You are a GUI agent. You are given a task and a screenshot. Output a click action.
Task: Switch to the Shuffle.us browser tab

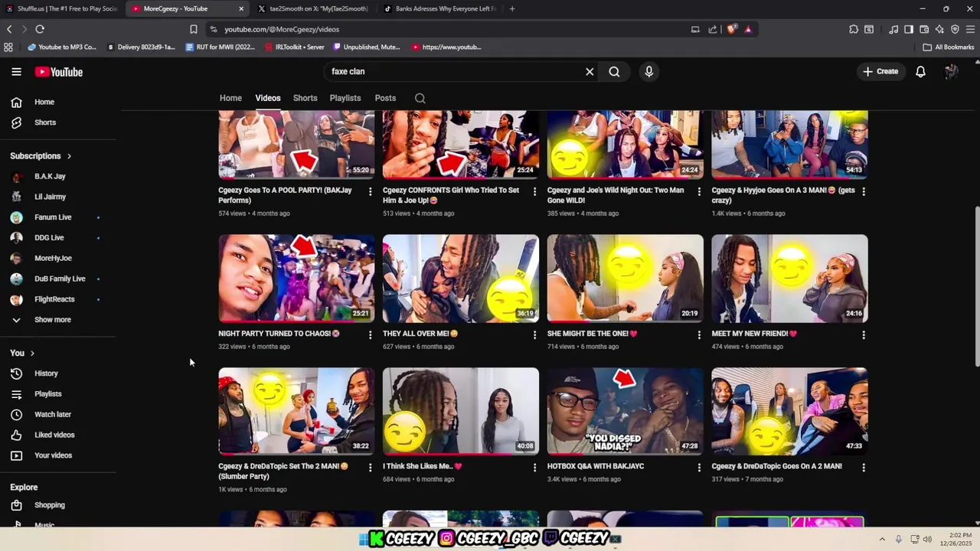point(63,8)
